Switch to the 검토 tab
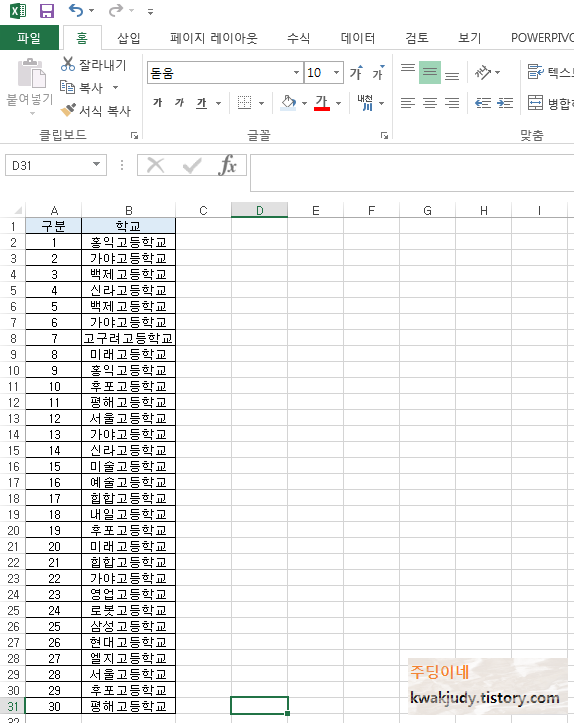575x723 pixels. tap(417, 38)
